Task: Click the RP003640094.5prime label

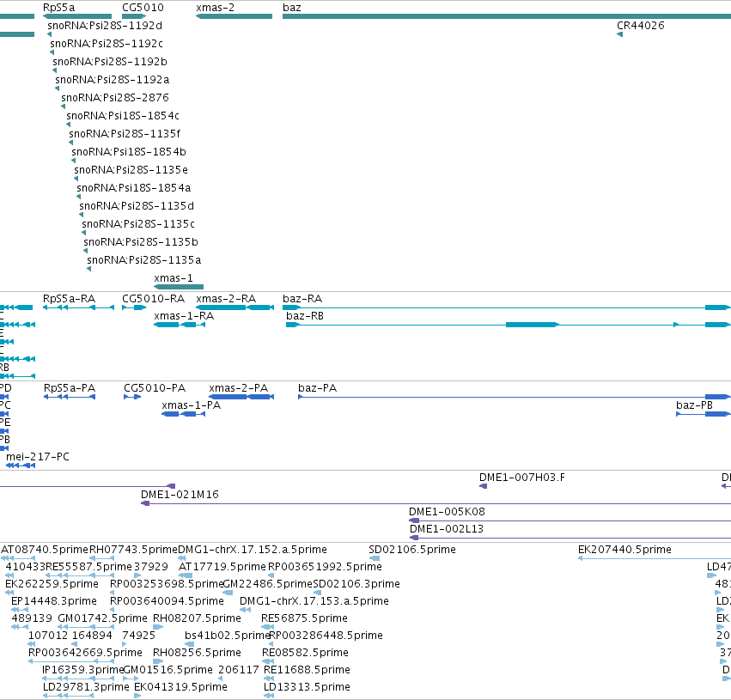Action: point(167,601)
